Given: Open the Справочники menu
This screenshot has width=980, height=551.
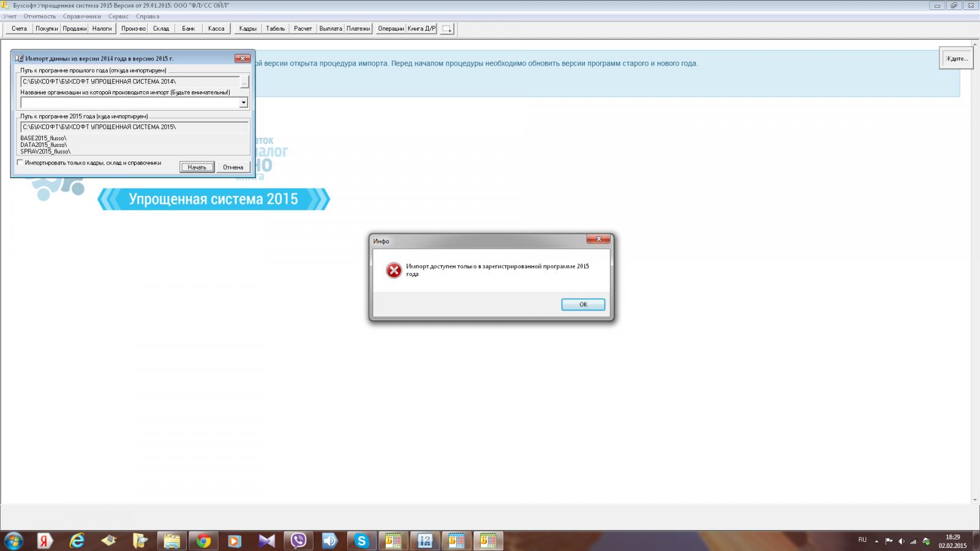Looking at the screenshot, I should tap(81, 17).
